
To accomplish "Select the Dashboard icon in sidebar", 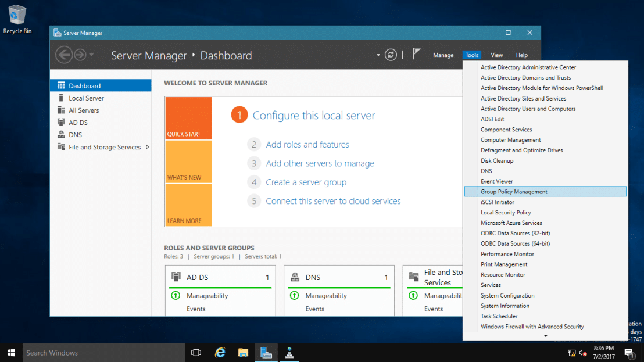I will click(61, 85).
